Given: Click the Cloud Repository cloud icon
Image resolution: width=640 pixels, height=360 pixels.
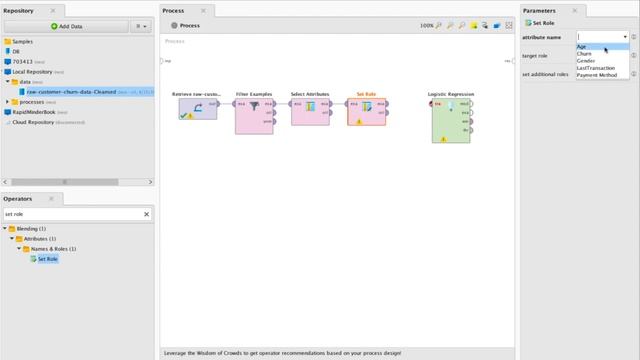Looking at the screenshot, I should point(7,122).
